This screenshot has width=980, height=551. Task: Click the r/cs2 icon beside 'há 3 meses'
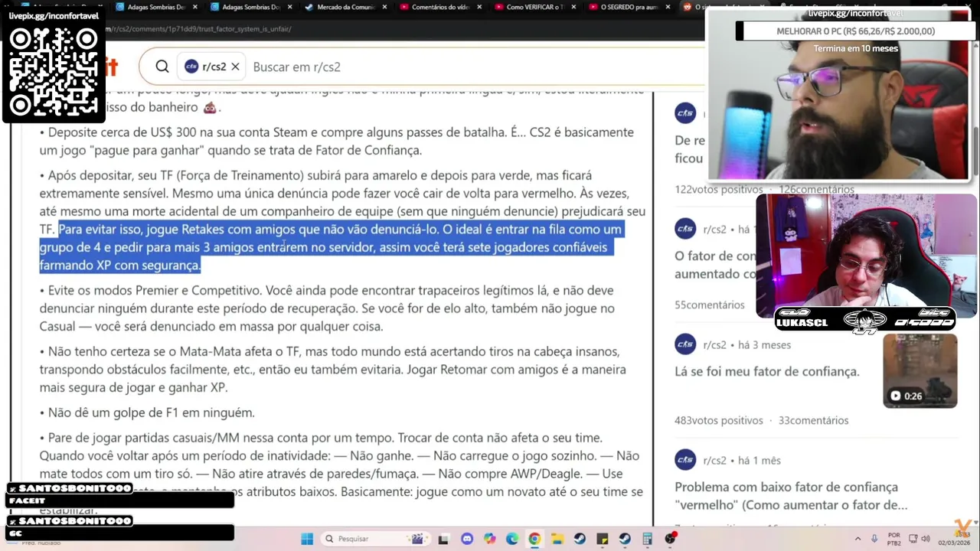pos(685,344)
